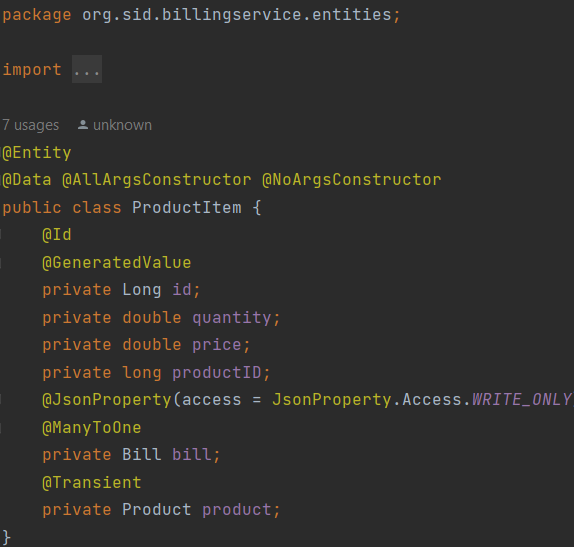Place cursor on the quantity field
The image size is (574, 547).
232,318
